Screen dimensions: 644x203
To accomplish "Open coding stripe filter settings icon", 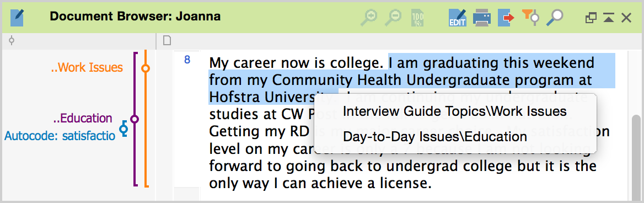I will pos(530,17).
